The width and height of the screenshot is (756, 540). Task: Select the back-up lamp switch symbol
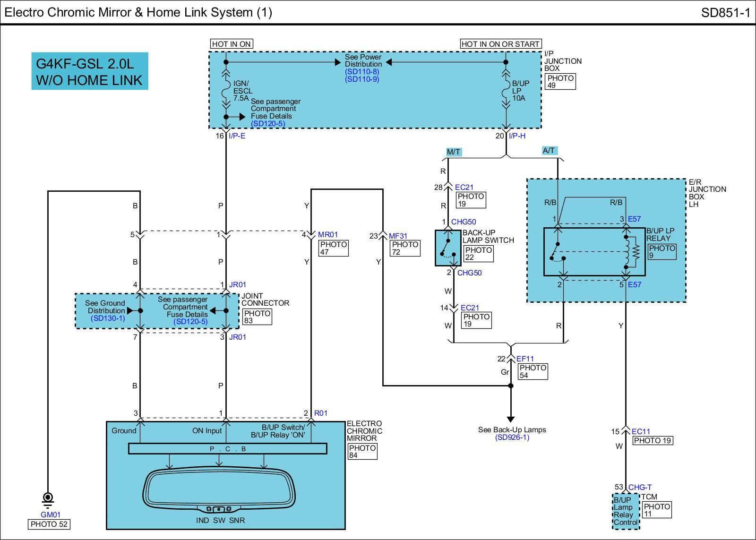[447, 248]
